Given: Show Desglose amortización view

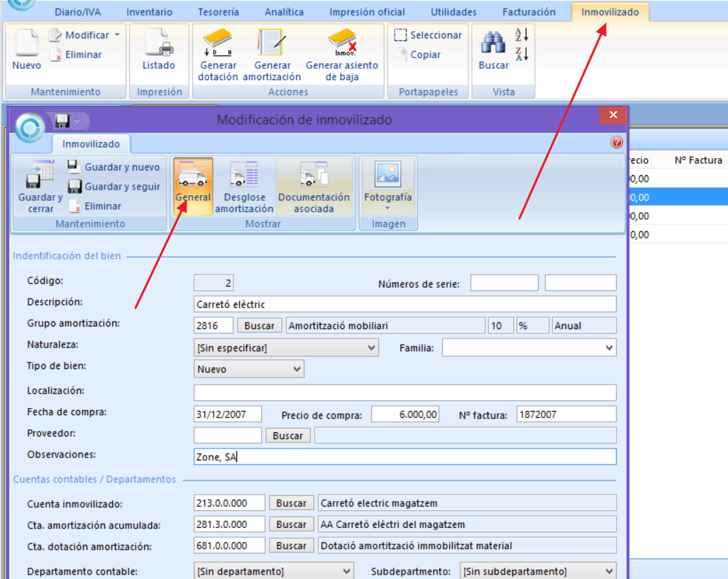Looking at the screenshot, I should click(x=244, y=177).
